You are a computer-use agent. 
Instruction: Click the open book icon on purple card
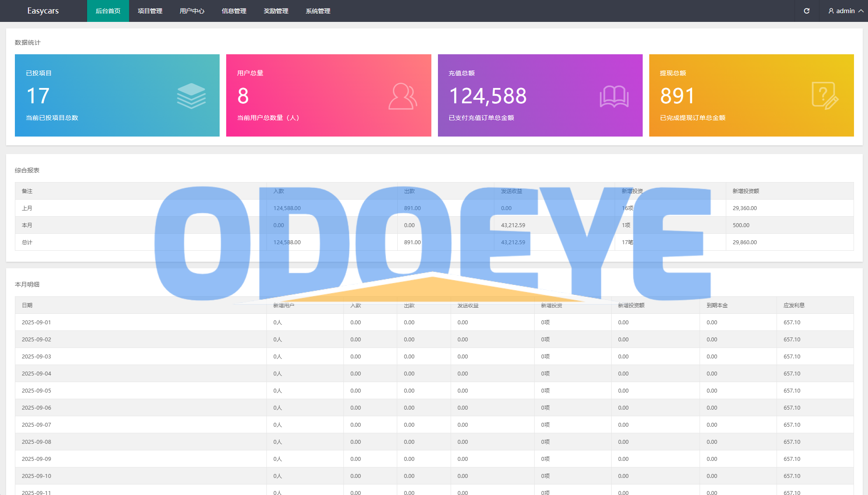coord(614,96)
